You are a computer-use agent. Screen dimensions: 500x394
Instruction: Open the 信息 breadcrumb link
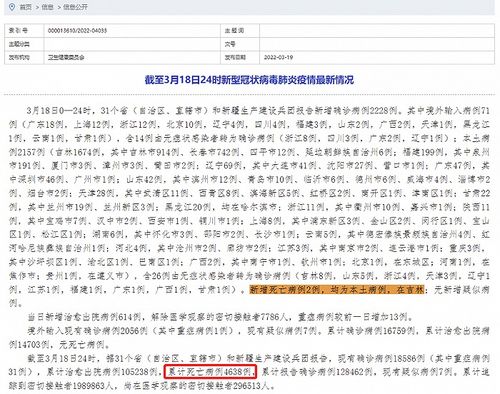click(47, 7)
